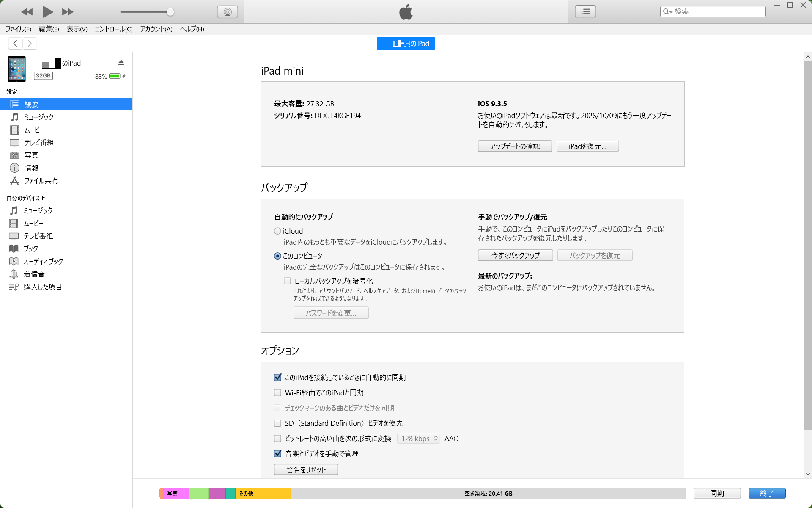This screenshot has width=812, height=508.
Task: Open ファイル共有 in sidebar
Action: (66, 180)
